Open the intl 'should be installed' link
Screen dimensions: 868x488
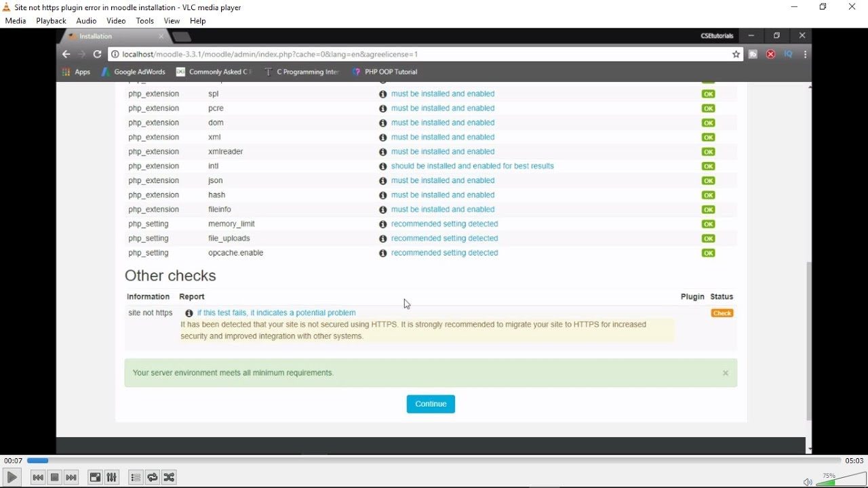pyautogui.click(x=473, y=166)
